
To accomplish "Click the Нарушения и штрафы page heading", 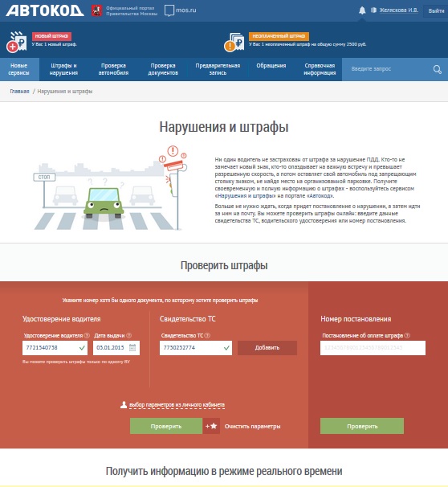I will click(224, 127).
